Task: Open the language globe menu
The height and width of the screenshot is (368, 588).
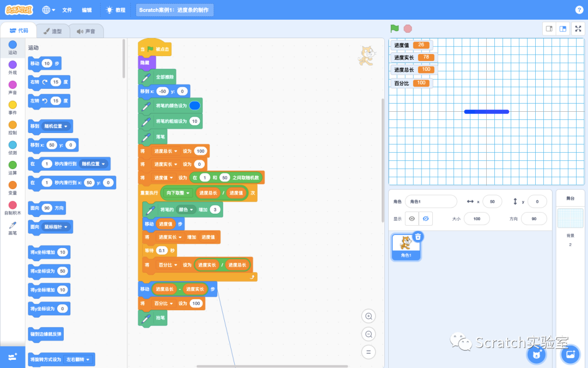Action: coord(48,10)
